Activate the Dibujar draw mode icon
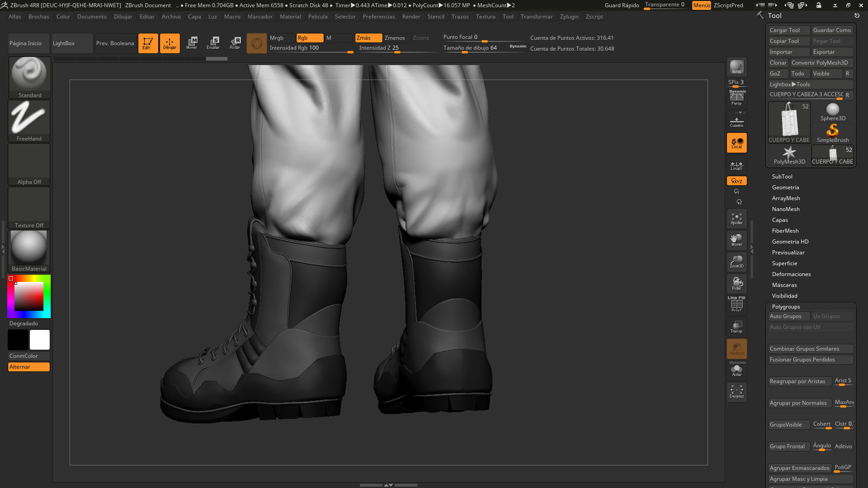868x488 pixels. point(170,43)
